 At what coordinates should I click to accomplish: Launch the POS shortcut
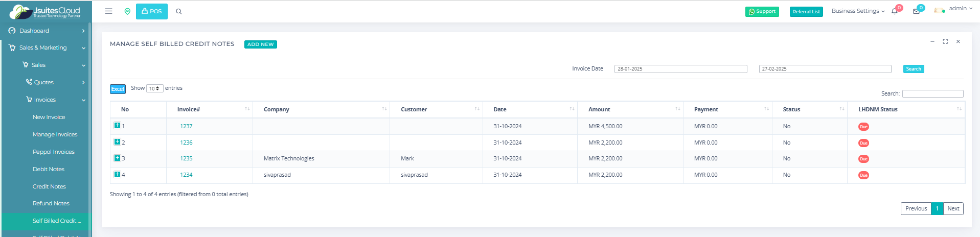coord(151,11)
